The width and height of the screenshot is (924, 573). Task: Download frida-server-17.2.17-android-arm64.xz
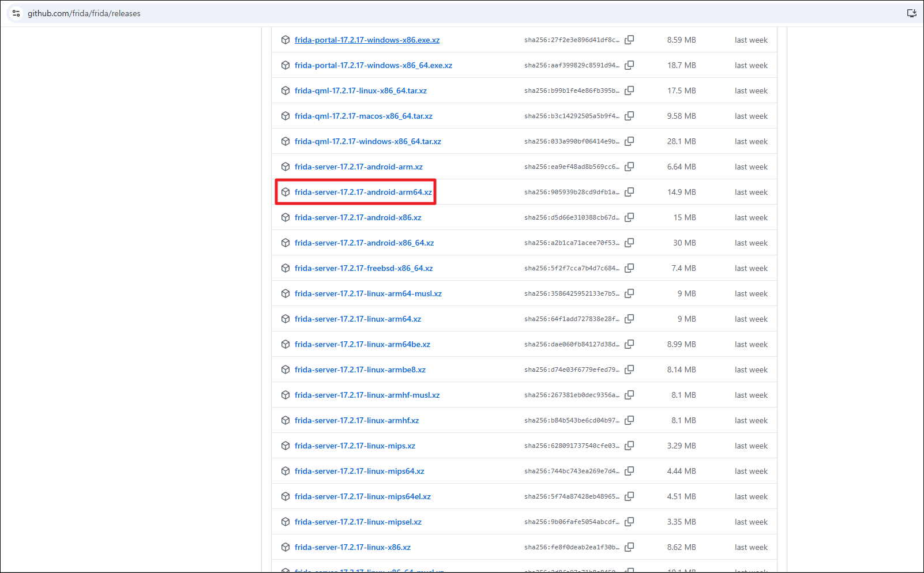tap(363, 192)
